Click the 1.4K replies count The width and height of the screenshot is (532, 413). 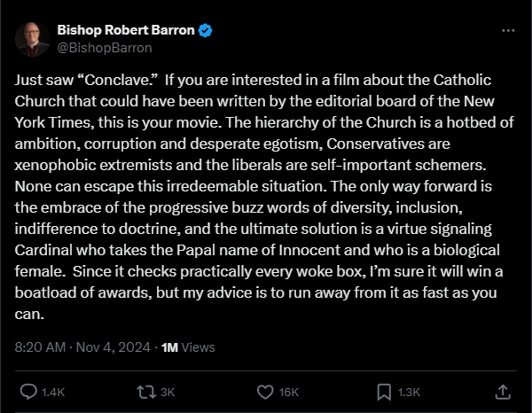pos(54,392)
